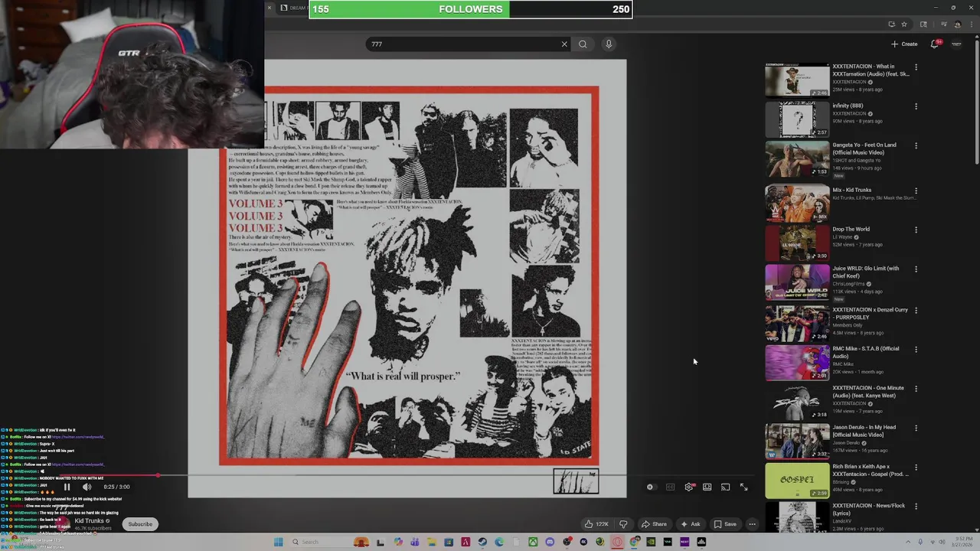Viewport: 980px width, 551px height.
Task: Open options for 'What in XXXTarnation' video
Action: 916,67
